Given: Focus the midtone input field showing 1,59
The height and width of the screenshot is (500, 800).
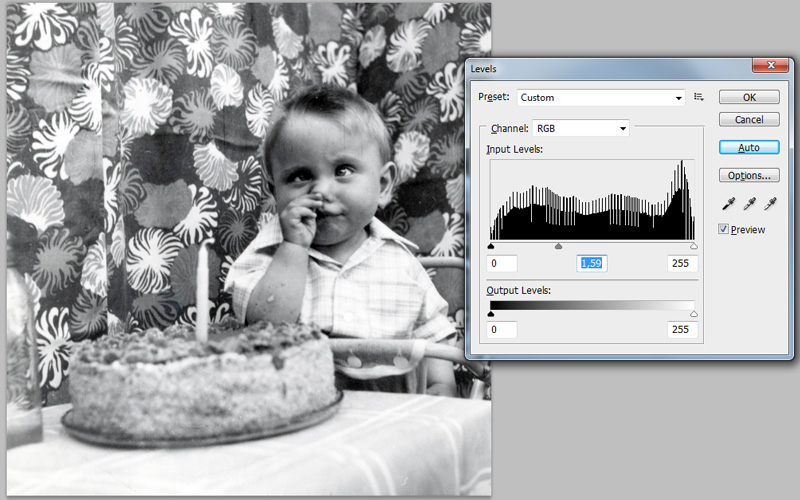Looking at the screenshot, I should coord(594,264).
